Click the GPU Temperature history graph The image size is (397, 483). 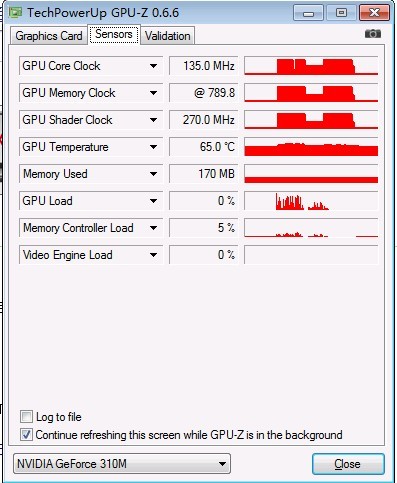tap(311, 147)
